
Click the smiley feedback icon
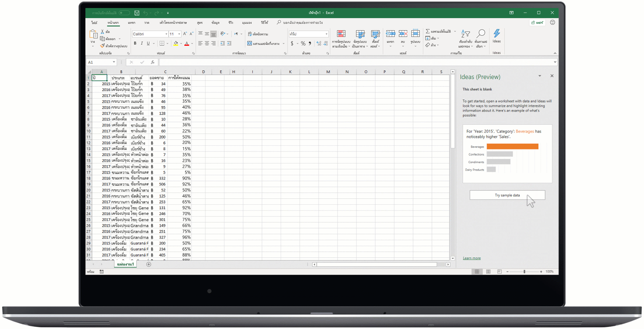tap(553, 22)
